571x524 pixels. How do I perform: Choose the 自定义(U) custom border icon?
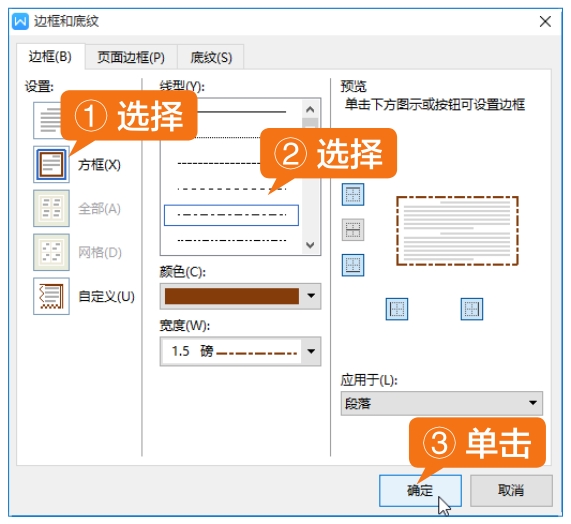[51, 296]
